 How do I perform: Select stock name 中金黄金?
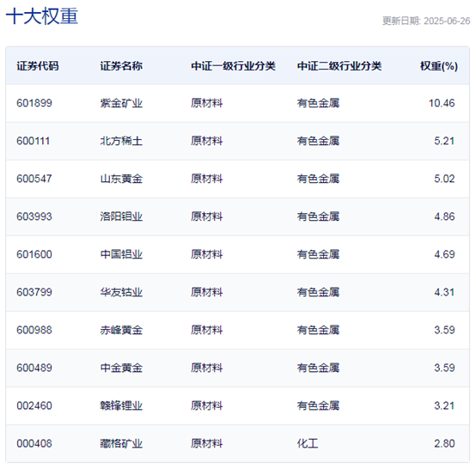pyautogui.click(x=121, y=368)
